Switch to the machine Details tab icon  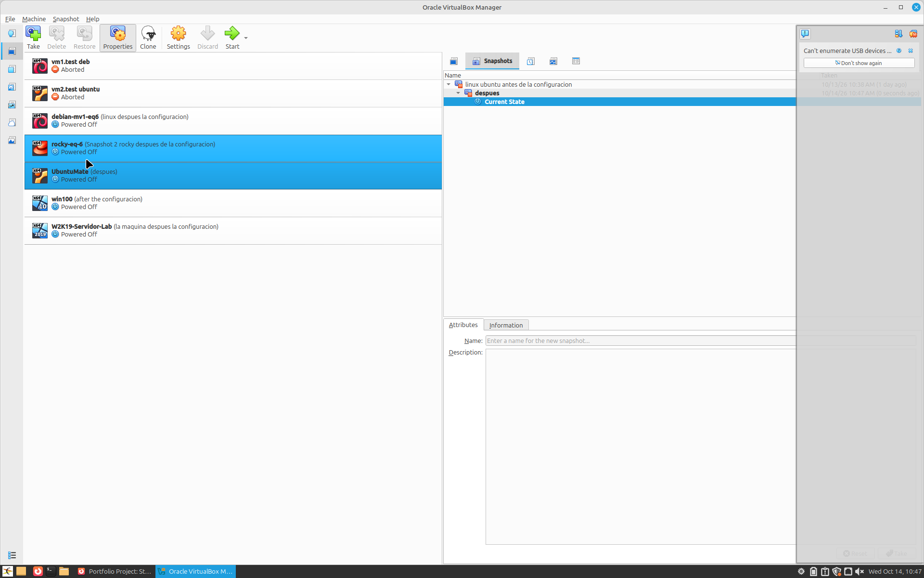[454, 61]
